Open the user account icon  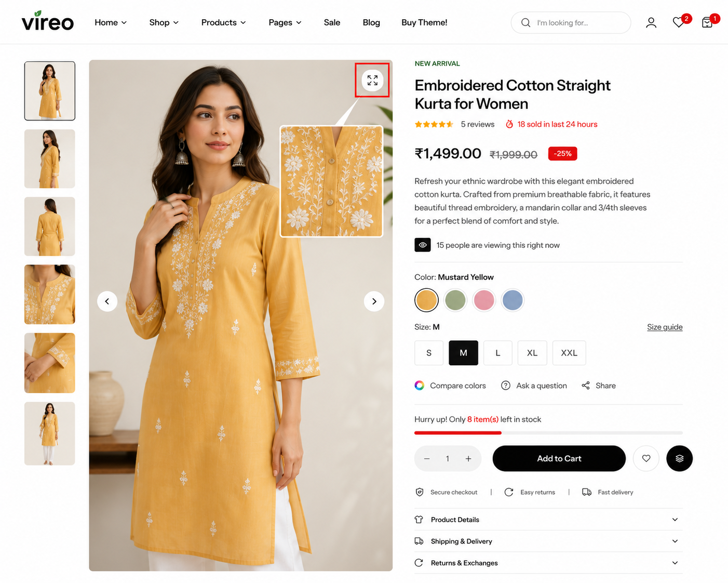coord(651,23)
